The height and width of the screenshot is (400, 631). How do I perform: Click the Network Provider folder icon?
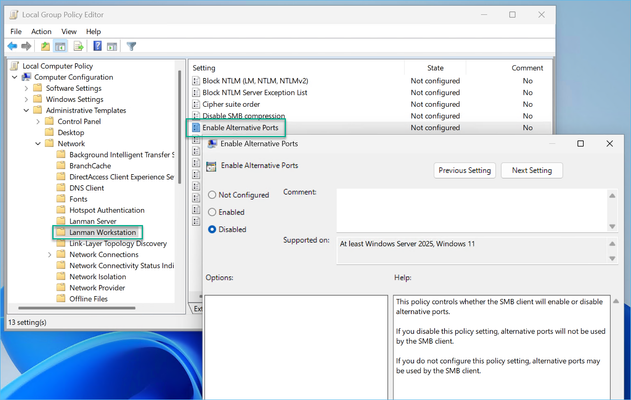[x=61, y=287]
